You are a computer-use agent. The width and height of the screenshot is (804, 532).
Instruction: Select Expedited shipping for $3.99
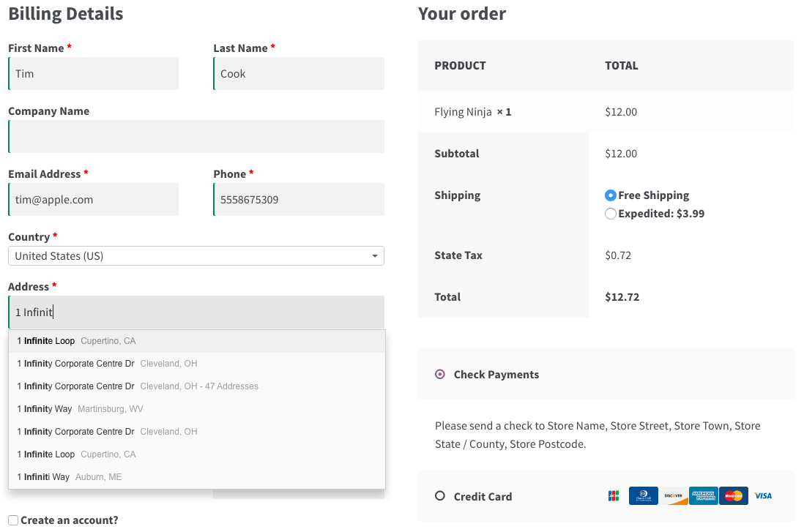610,214
